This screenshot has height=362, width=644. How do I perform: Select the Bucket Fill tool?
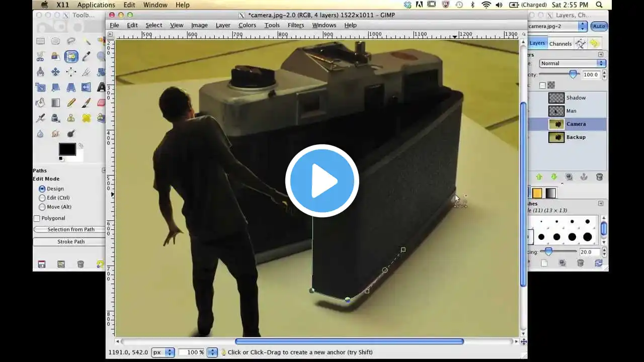[x=40, y=103]
